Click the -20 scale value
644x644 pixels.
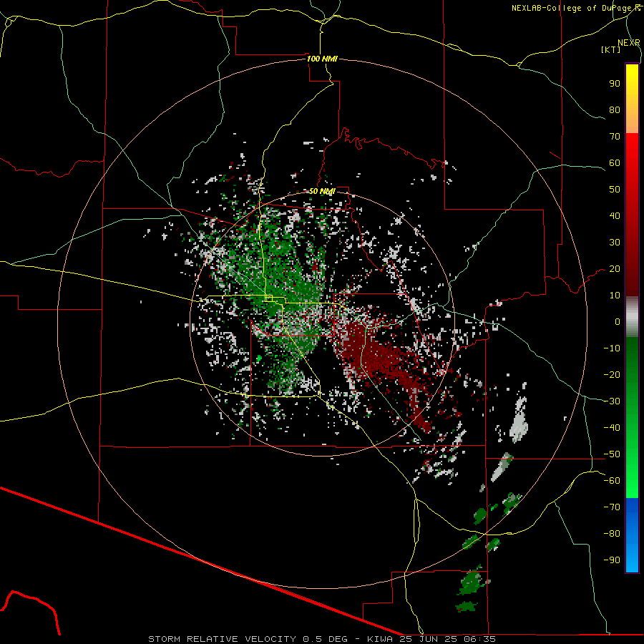click(x=612, y=374)
